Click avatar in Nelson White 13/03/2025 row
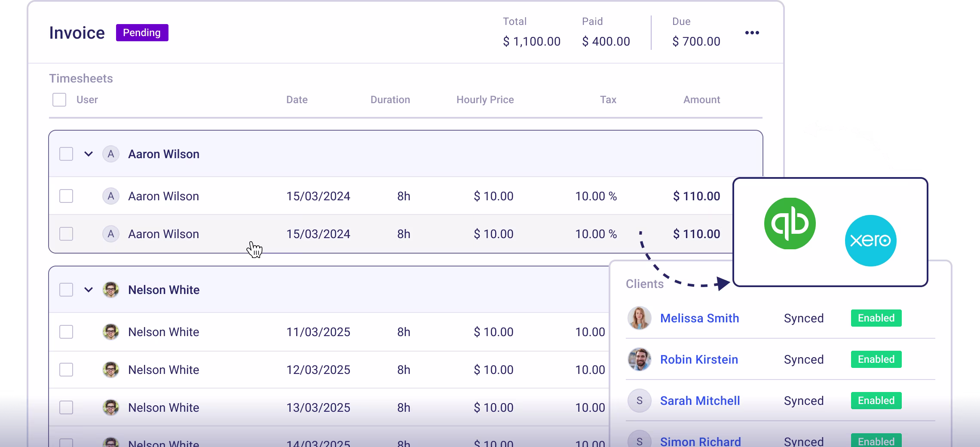Viewport: 980px width, 447px height. (110, 407)
